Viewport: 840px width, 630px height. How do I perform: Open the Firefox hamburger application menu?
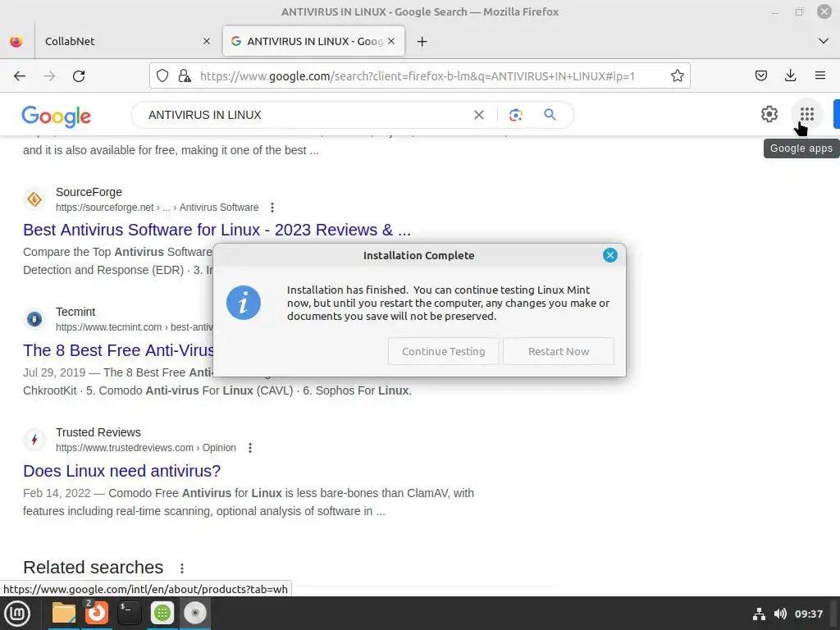(819, 76)
